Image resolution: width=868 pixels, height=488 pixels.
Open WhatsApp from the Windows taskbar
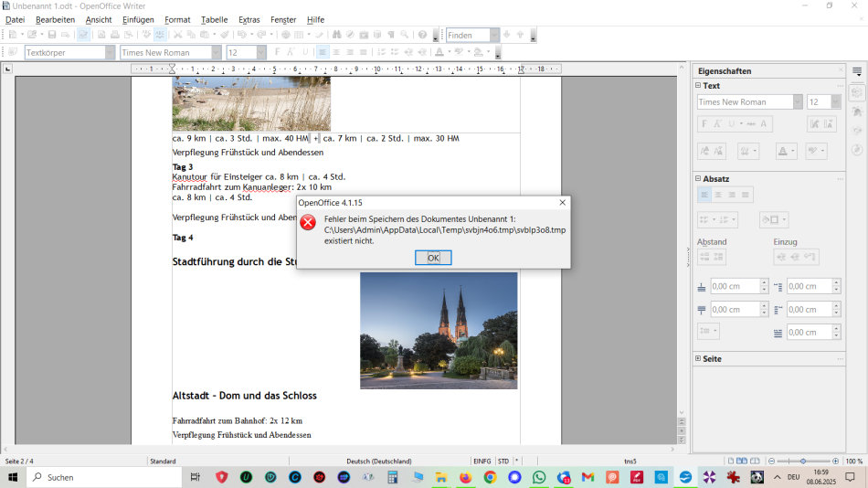pyautogui.click(x=539, y=477)
